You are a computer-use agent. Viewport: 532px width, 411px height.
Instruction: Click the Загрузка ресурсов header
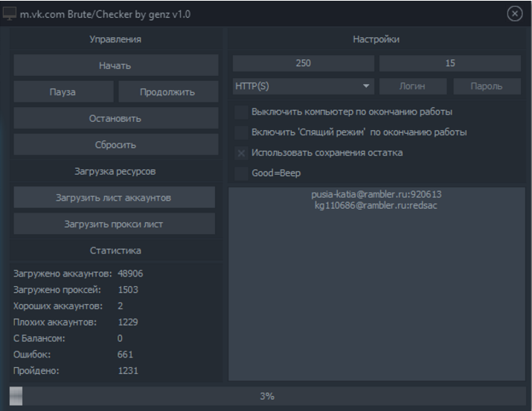(x=115, y=172)
